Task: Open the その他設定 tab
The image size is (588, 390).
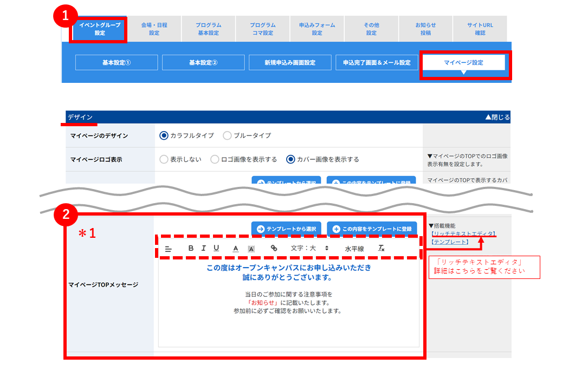Action: click(372, 29)
